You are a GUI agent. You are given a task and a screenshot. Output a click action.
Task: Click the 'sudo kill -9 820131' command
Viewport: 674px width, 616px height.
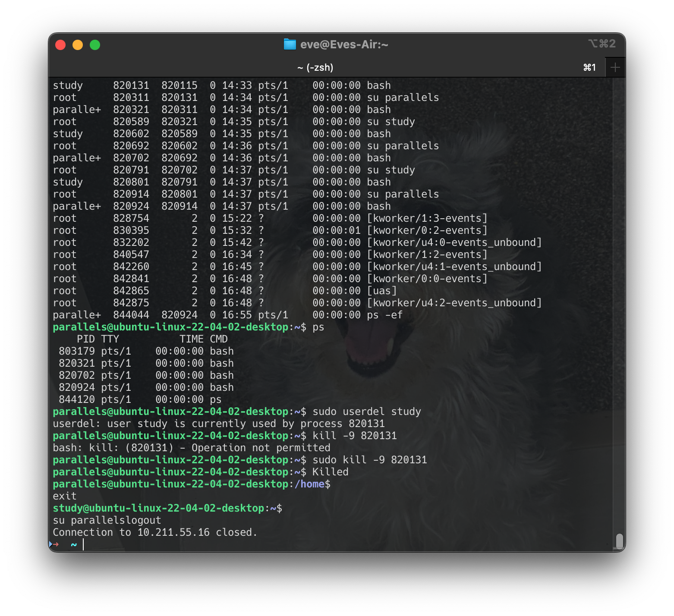[x=370, y=460]
